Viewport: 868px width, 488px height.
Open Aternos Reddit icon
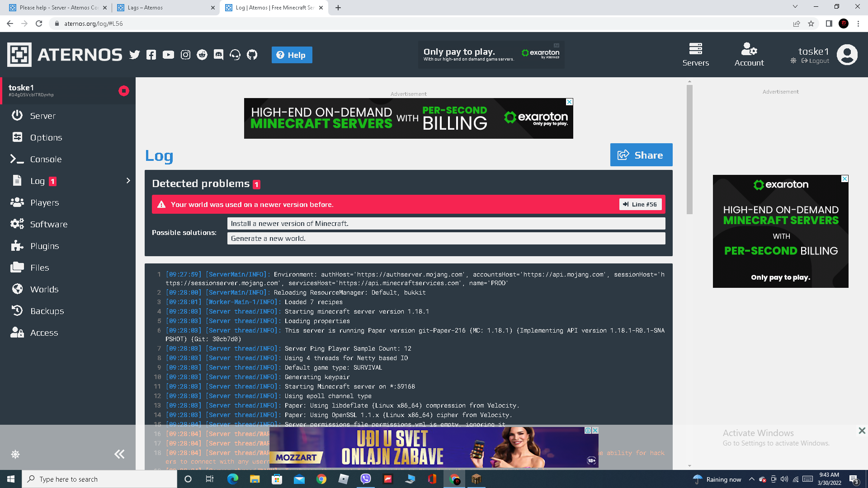tap(202, 55)
